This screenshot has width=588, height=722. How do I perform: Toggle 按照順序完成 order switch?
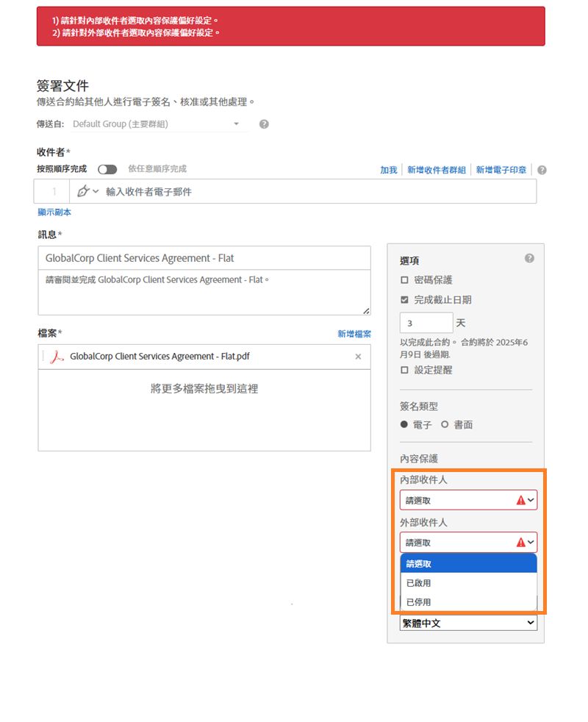pos(107,169)
